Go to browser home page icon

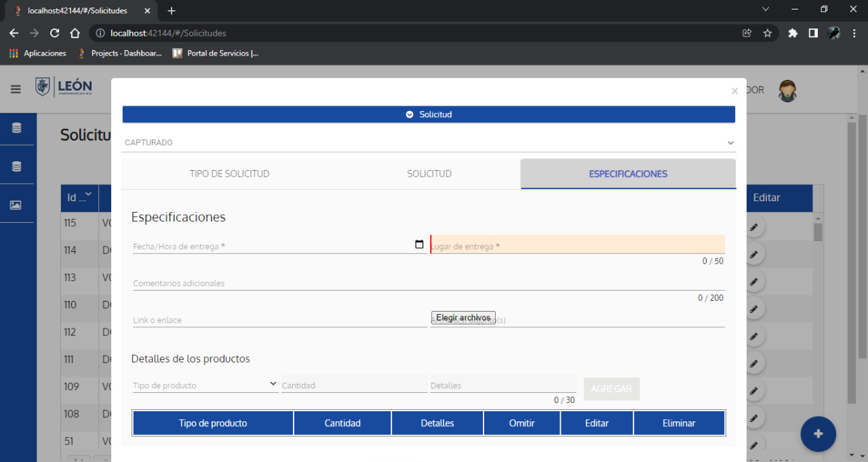[x=75, y=33]
